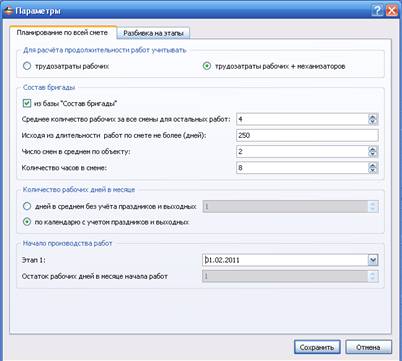The height and width of the screenshot is (361, 402).
Task: Toggle из базы "Состав бригады" checkbox
Action: click(27, 104)
